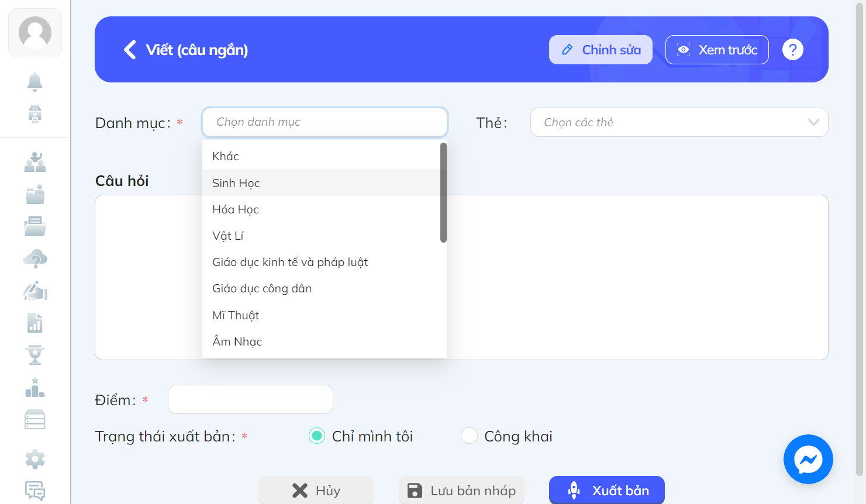Image resolution: width=866 pixels, height=504 pixels.
Task: Select the "Công khai" radio option
Action: tap(469, 436)
